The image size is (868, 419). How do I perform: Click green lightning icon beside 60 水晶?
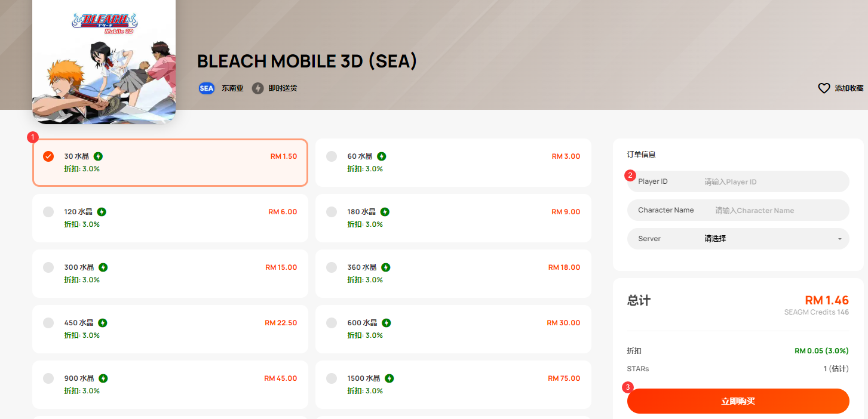(x=381, y=156)
